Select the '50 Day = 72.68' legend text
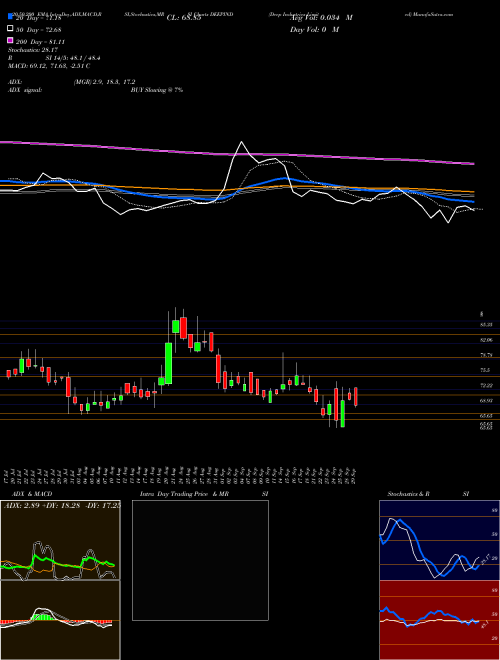 (x=39, y=29)
